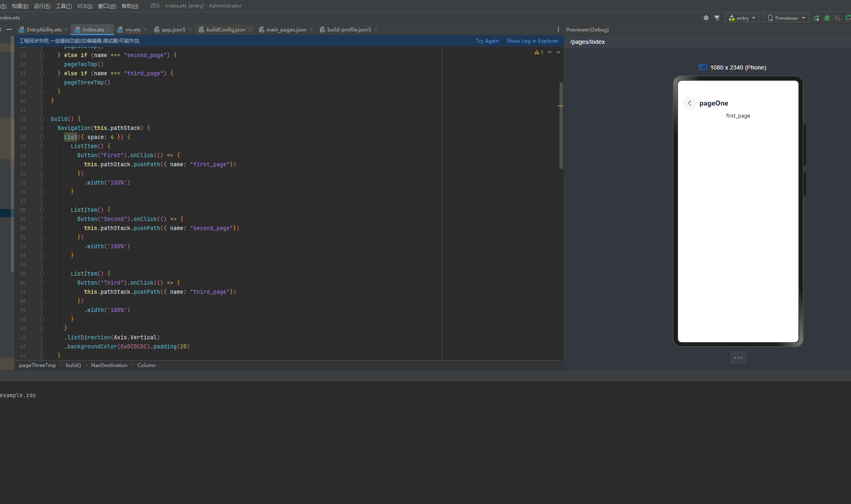851x504 pixels.
Task: Open the Previewer device dropdown
Action: click(786, 18)
